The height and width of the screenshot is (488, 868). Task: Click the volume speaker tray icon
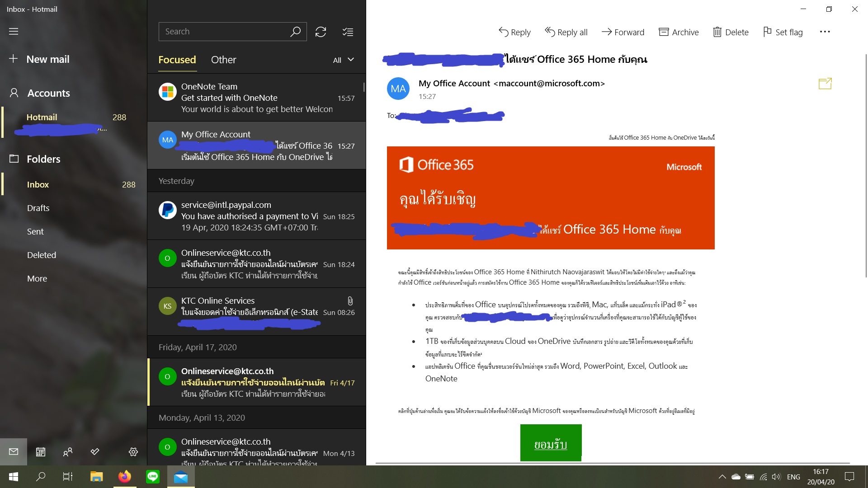click(776, 477)
